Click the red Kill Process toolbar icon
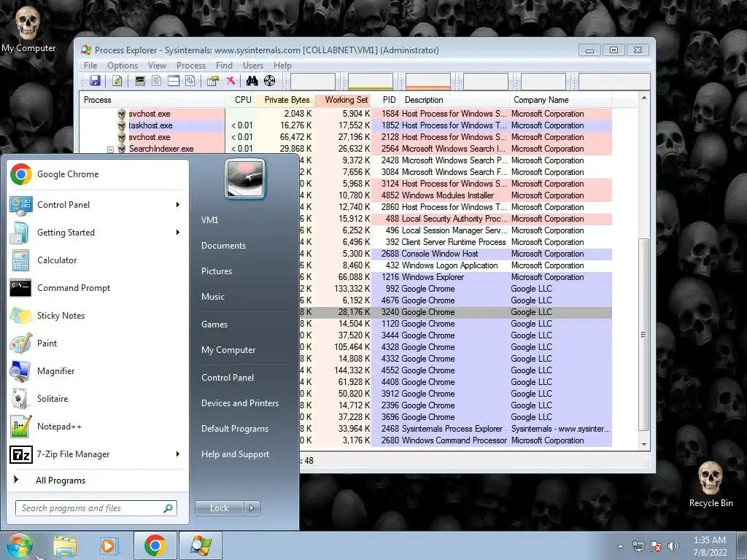The image size is (747, 560). (231, 81)
